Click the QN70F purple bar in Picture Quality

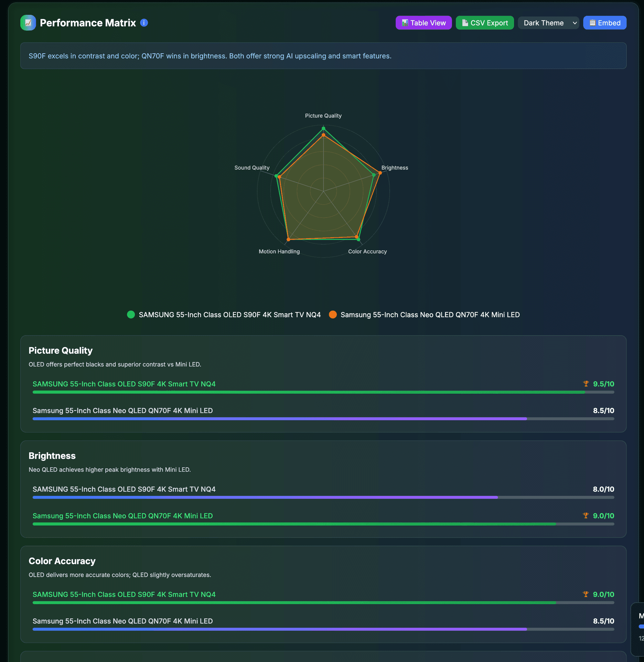tap(280, 419)
